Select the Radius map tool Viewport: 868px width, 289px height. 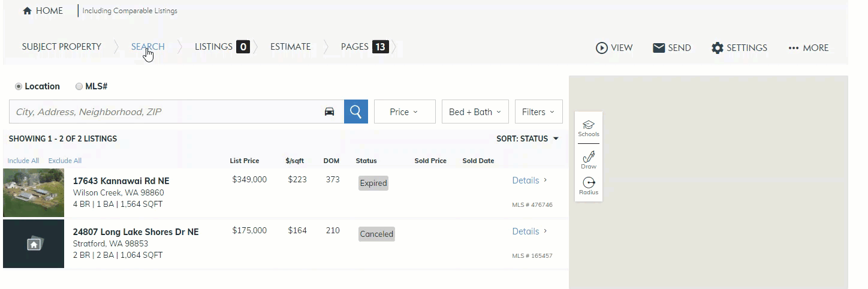588,186
